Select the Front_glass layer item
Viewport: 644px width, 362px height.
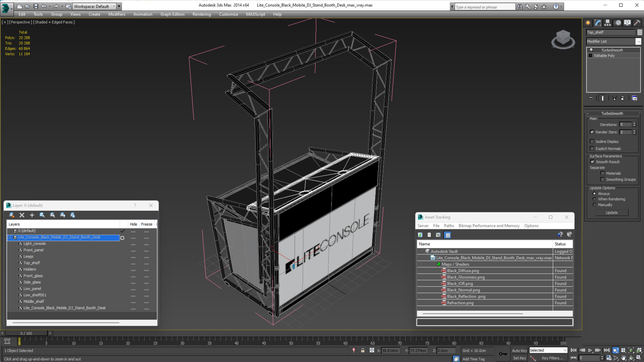(33, 276)
